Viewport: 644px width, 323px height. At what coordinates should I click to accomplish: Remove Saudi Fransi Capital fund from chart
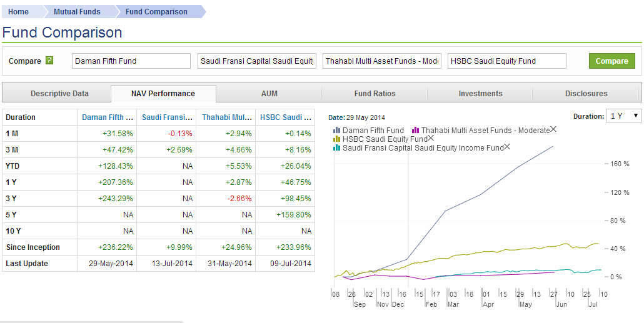click(x=507, y=147)
